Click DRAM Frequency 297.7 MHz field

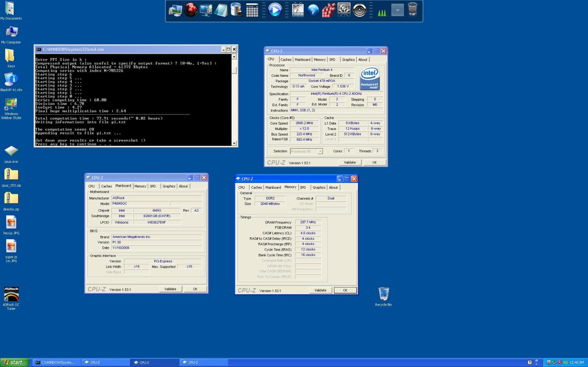(x=308, y=222)
